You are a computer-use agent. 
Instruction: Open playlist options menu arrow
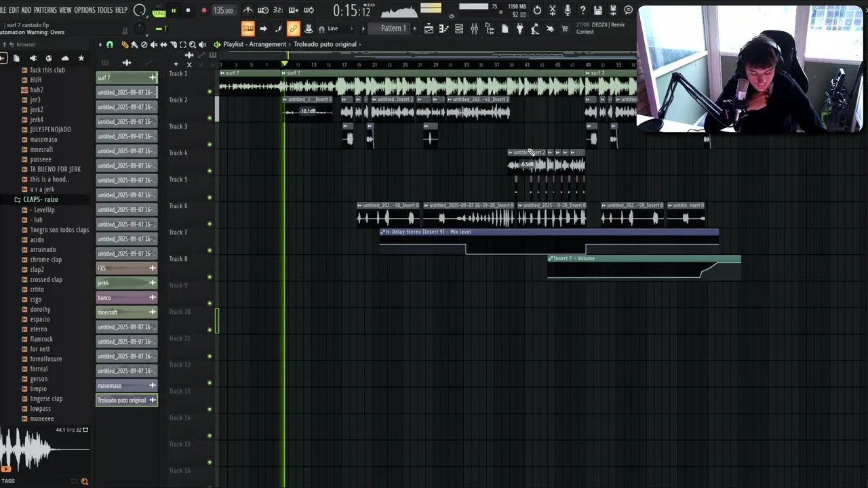pos(100,45)
